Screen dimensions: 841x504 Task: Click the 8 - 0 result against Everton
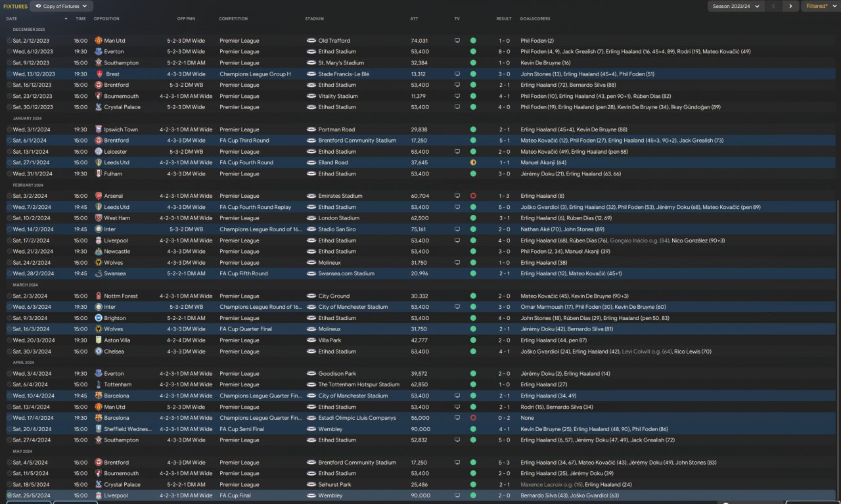pos(504,52)
